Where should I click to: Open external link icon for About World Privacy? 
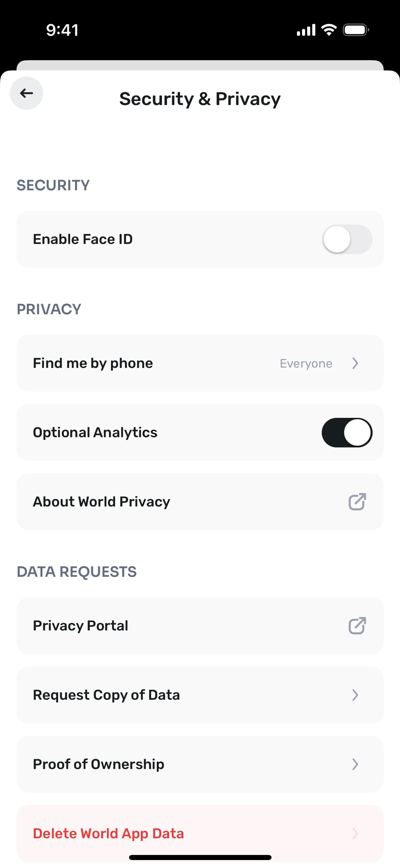tap(357, 502)
